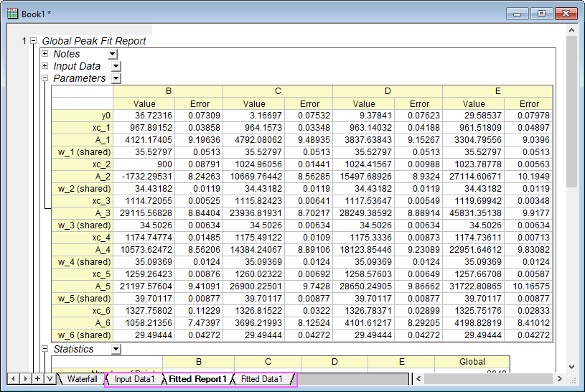
Task: Open the sheet list V button
Action: (x=49, y=378)
